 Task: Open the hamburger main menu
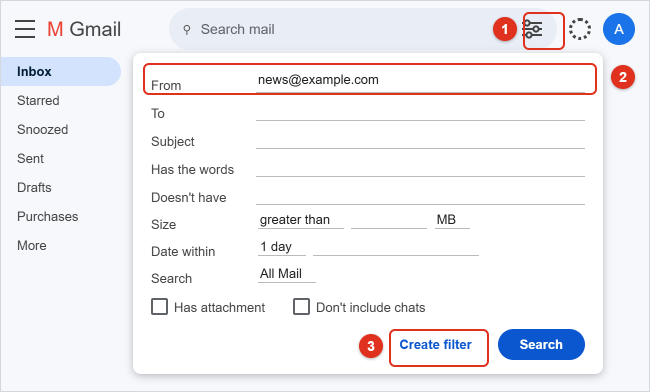click(25, 29)
